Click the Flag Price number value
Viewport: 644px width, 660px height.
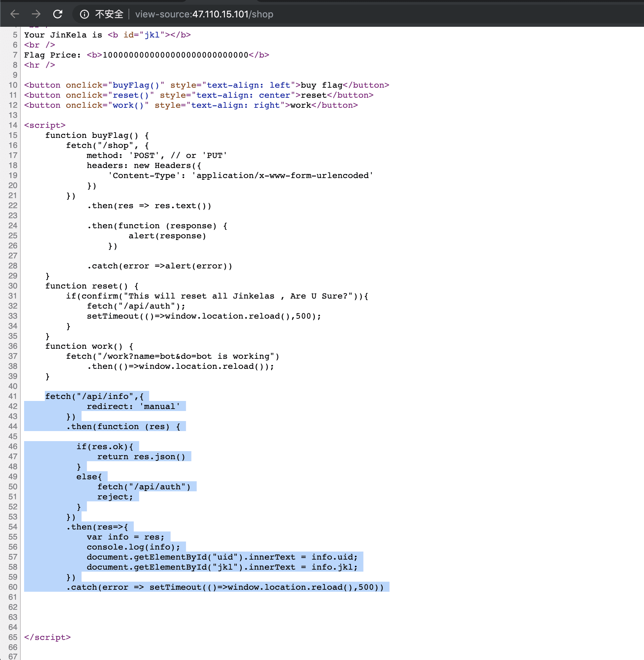pyautogui.click(x=175, y=55)
